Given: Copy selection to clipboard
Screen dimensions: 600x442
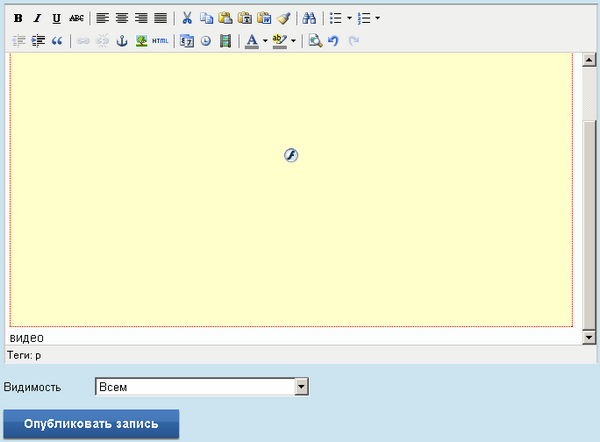Looking at the screenshot, I should 207,18.
